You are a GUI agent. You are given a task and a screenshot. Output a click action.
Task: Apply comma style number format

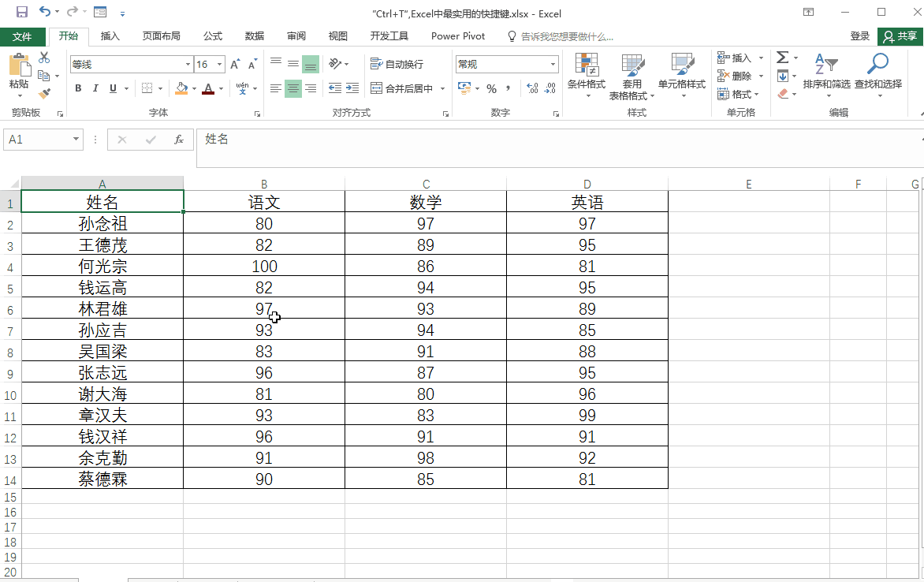pyautogui.click(x=508, y=89)
